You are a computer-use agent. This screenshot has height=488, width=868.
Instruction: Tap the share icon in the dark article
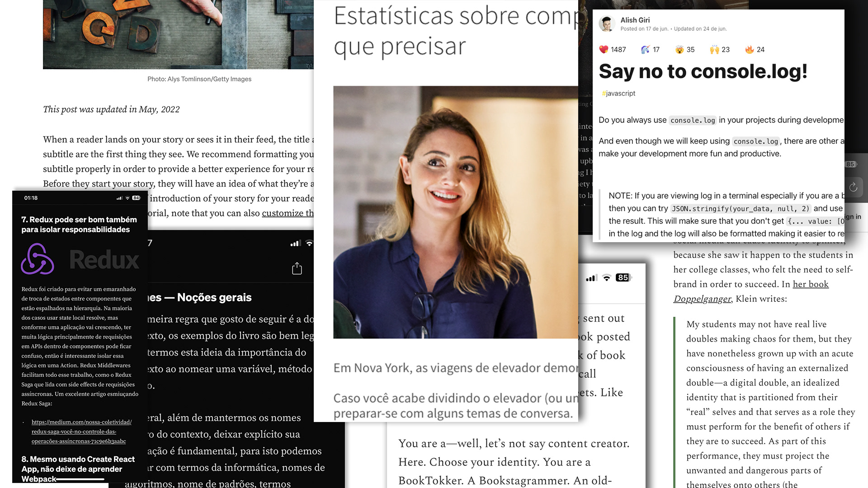click(297, 268)
